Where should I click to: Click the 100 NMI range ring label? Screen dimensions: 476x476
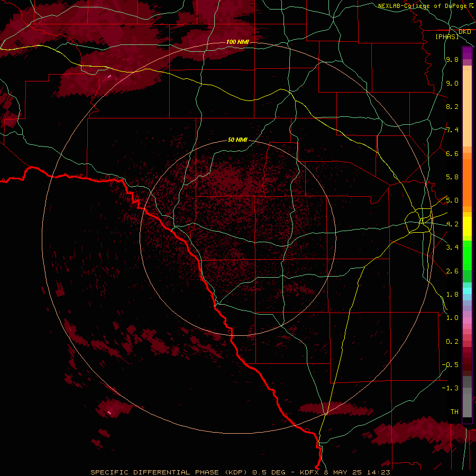coord(237,42)
